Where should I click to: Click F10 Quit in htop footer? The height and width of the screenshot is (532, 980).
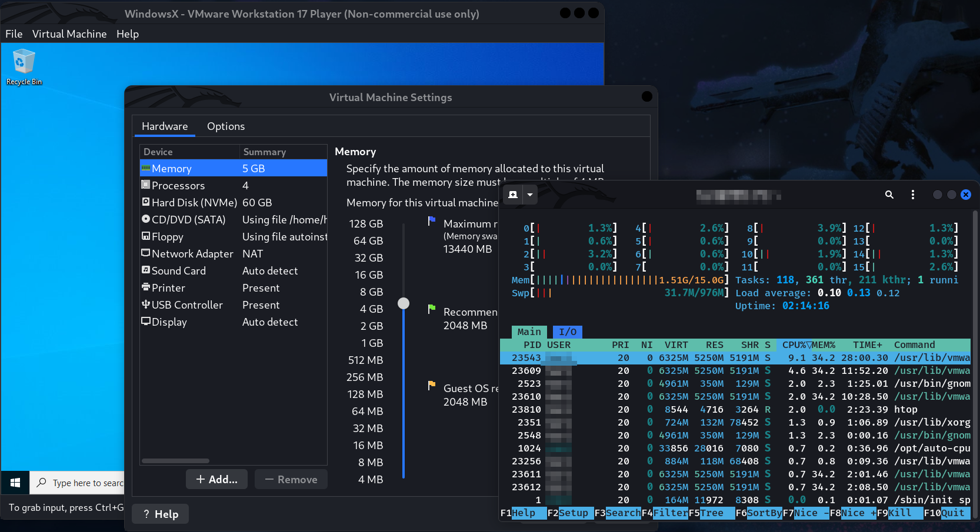click(x=947, y=513)
